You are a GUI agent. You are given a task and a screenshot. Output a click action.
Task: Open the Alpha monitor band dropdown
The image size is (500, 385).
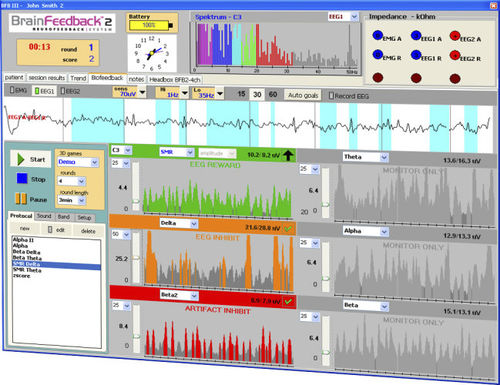384,231
